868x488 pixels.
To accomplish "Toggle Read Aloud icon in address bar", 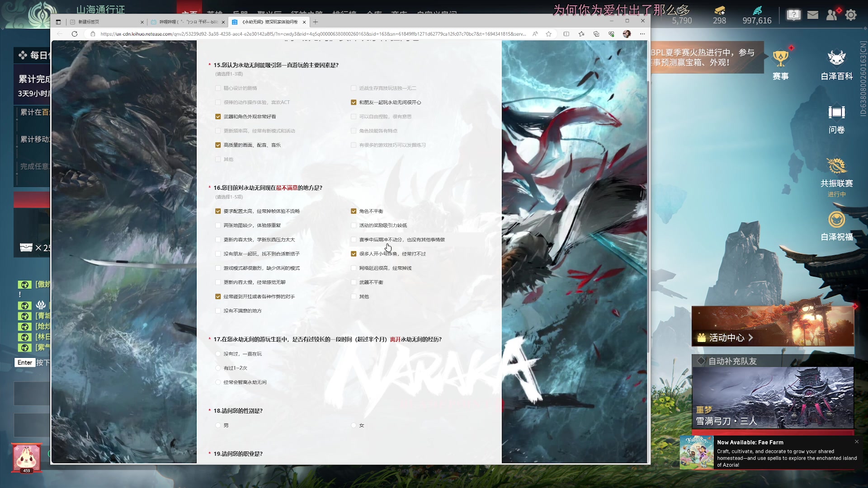I will pos(535,34).
